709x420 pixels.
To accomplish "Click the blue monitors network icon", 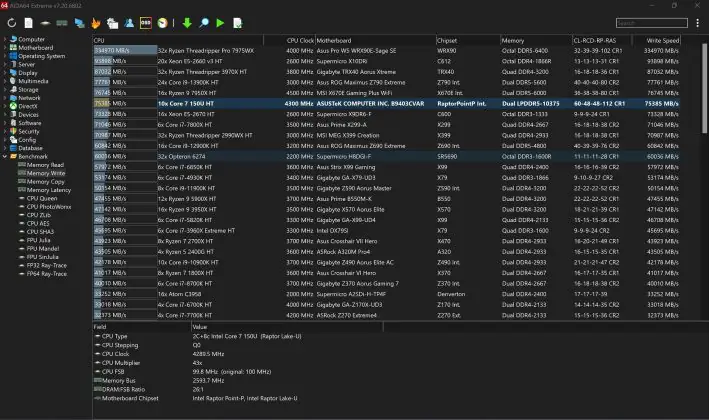I will tap(79, 23).
